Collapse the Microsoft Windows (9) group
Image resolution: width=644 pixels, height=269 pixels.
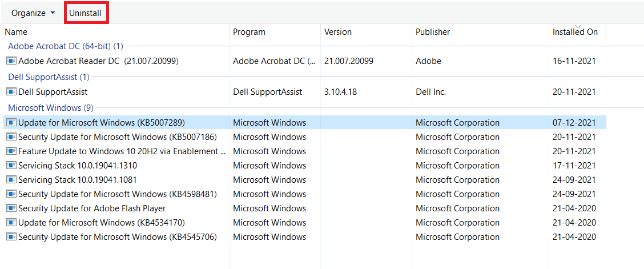click(x=50, y=107)
